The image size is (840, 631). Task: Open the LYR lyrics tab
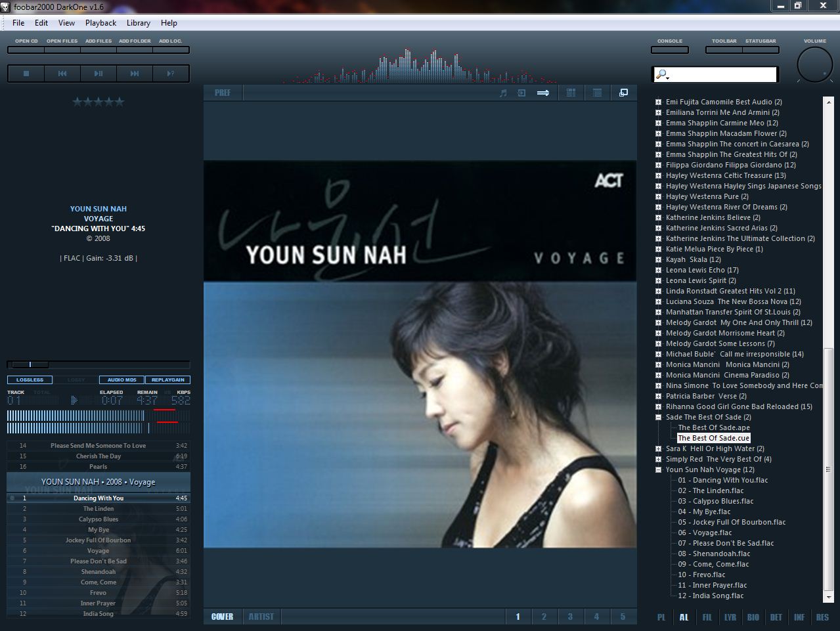click(x=730, y=617)
